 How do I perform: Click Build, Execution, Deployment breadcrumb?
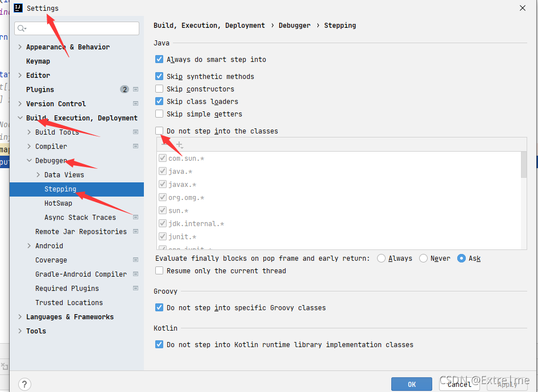coord(209,26)
